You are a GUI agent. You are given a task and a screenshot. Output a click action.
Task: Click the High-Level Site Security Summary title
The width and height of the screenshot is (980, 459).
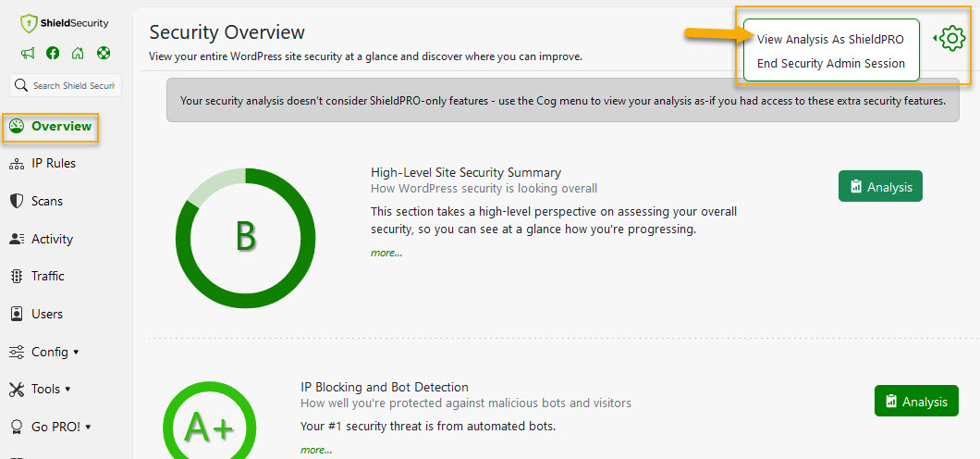[x=466, y=172]
